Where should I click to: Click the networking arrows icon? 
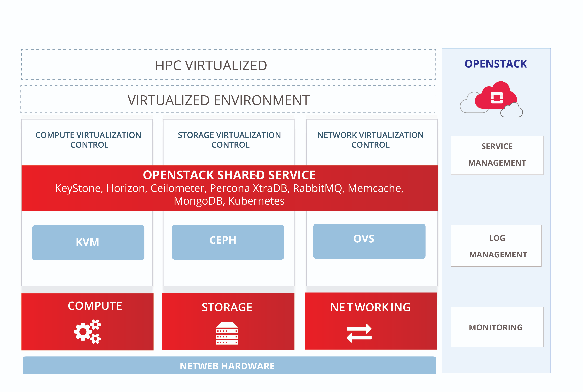359,333
